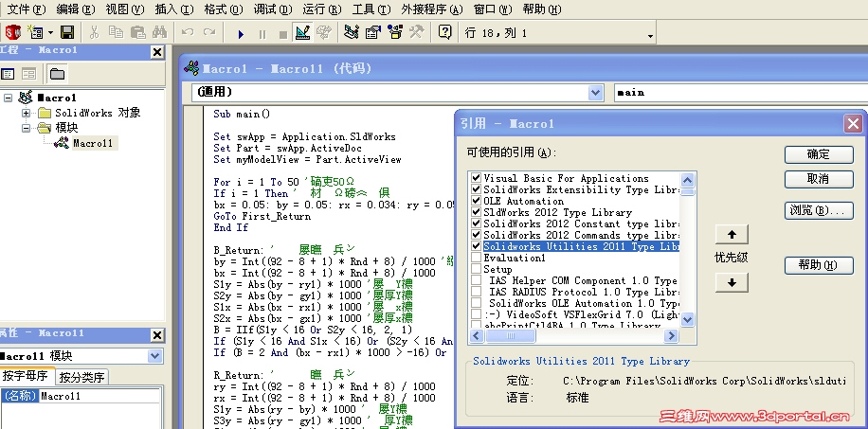This screenshot has height=429, width=868.
Task: Expand the SolidWorks 对象 folder
Action: [x=26, y=113]
